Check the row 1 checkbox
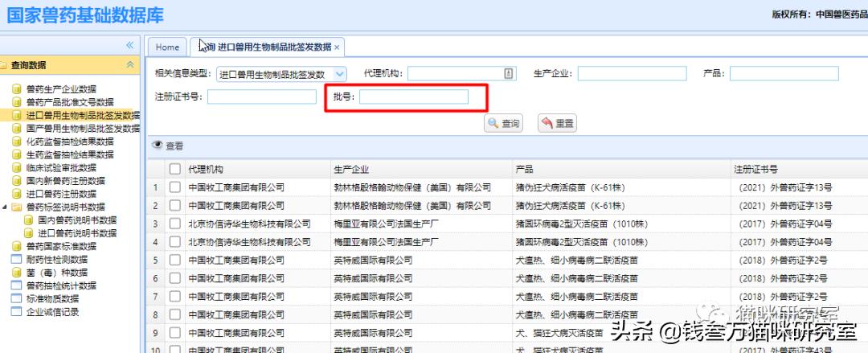868x353 pixels. click(x=175, y=187)
